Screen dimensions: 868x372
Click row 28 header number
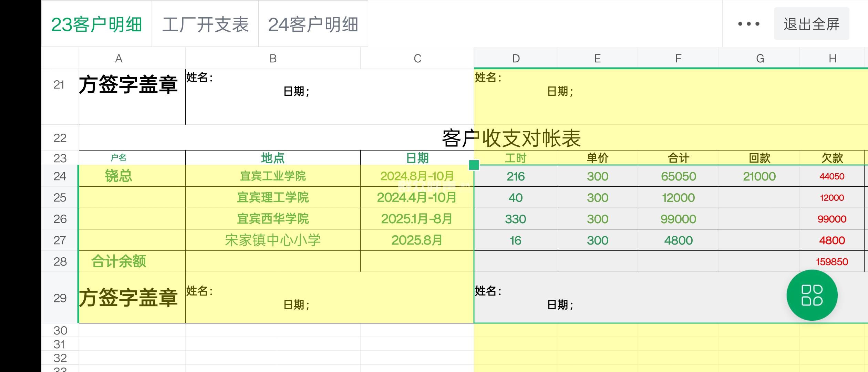pyautogui.click(x=60, y=261)
